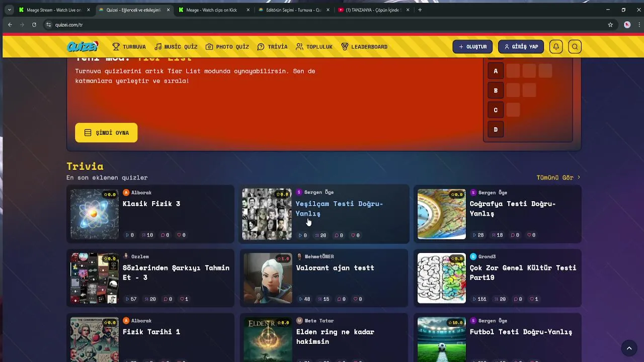Click the Oluştur button
The width and height of the screenshot is (644, 362).
pos(472,47)
